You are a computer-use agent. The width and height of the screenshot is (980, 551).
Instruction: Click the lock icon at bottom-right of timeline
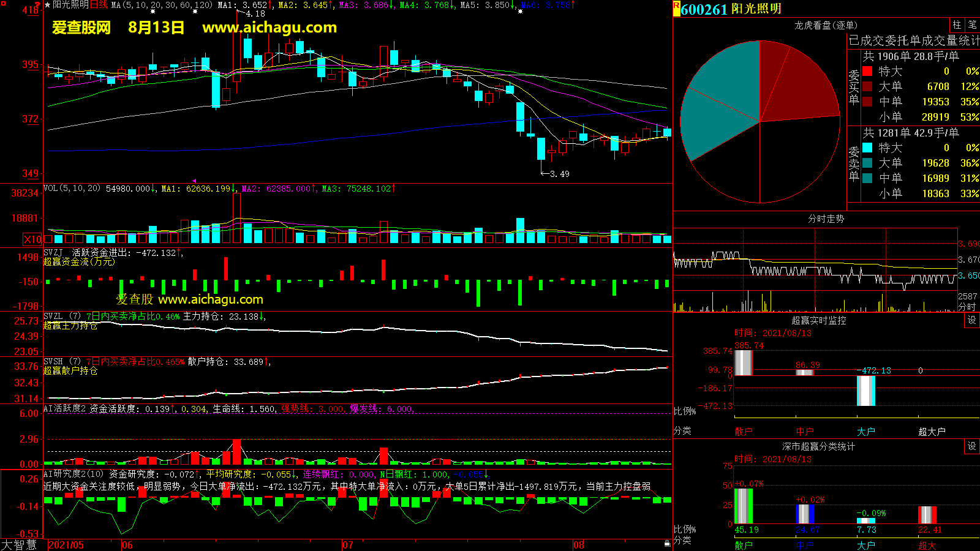click(x=667, y=543)
